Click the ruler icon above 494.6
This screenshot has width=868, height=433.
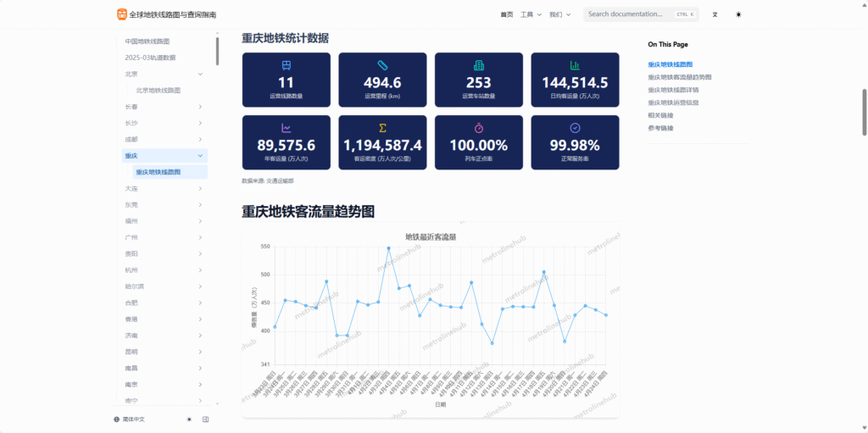(x=382, y=65)
